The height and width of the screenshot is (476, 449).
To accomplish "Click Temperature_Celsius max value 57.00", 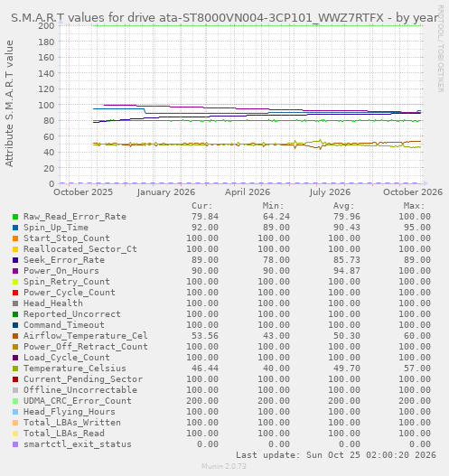I will [x=417, y=369].
